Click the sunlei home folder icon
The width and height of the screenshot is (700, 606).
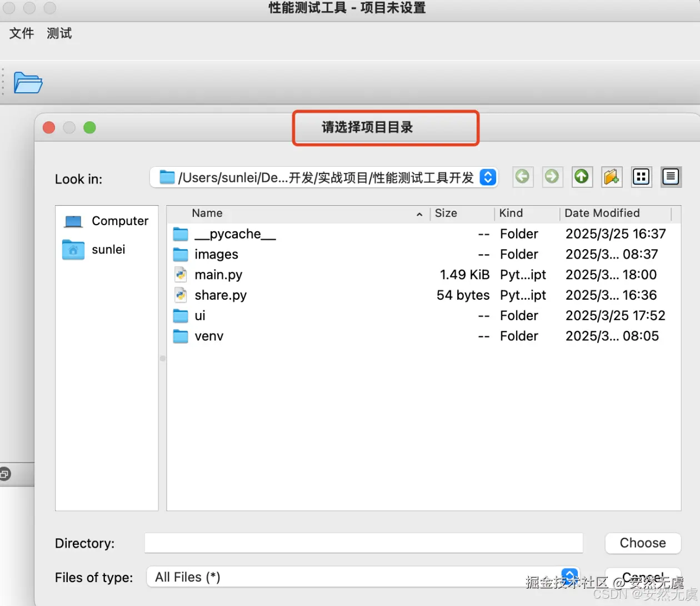[x=73, y=250]
